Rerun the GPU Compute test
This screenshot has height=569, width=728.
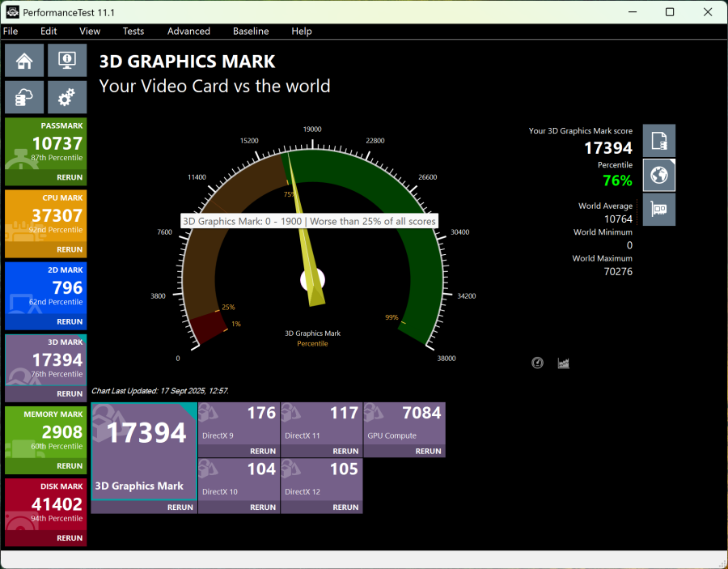pyautogui.click(x=429, y=451)
